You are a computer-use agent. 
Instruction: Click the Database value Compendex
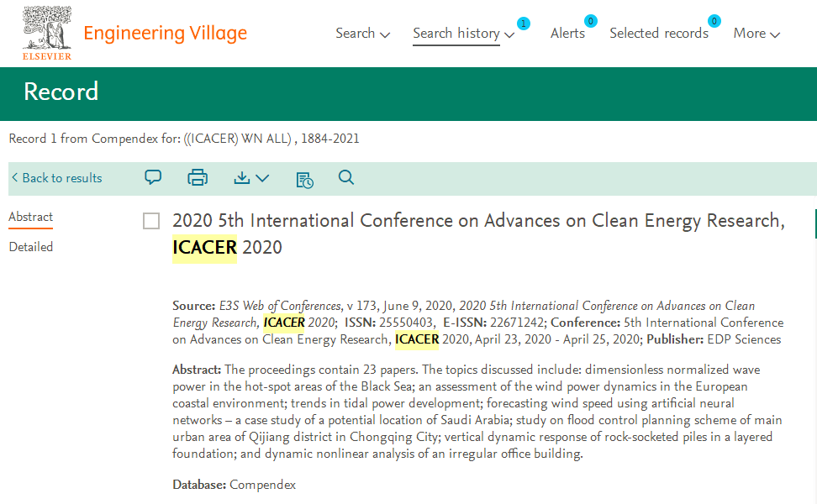click(x=262, y=485)
